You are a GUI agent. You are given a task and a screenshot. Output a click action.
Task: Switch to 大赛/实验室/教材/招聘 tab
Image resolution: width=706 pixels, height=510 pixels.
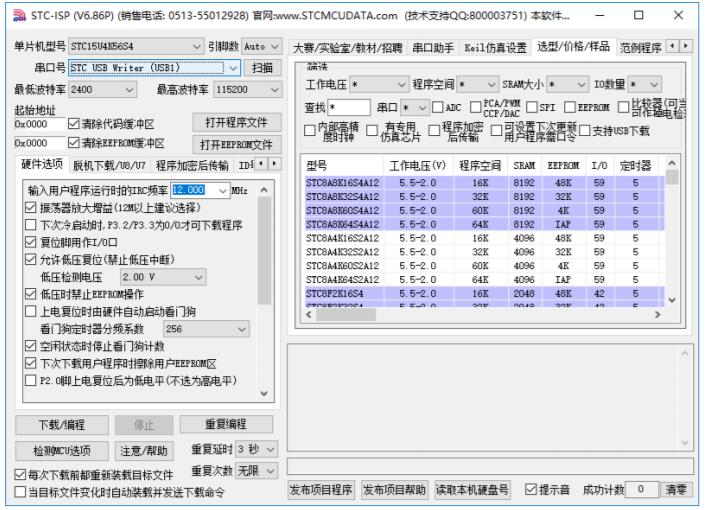point(348,48)
